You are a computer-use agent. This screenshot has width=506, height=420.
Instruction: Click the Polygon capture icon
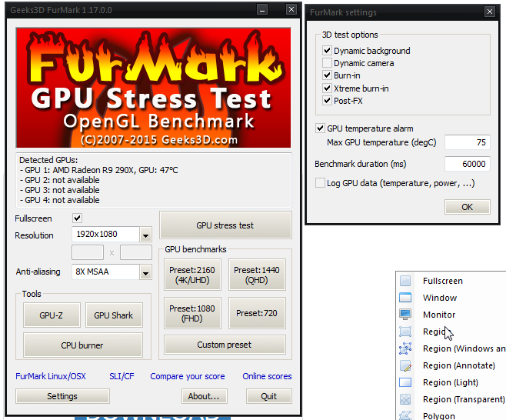405,416
